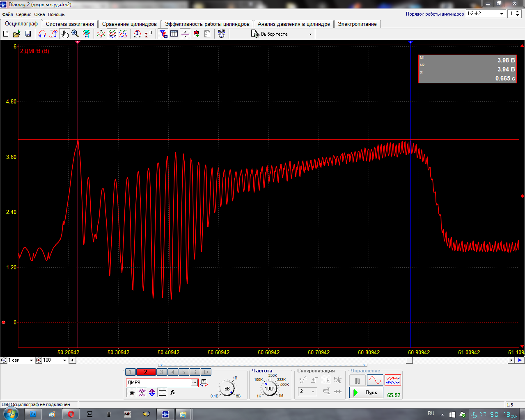Click the blue jump-to-end arrow button

click(520, 360)
